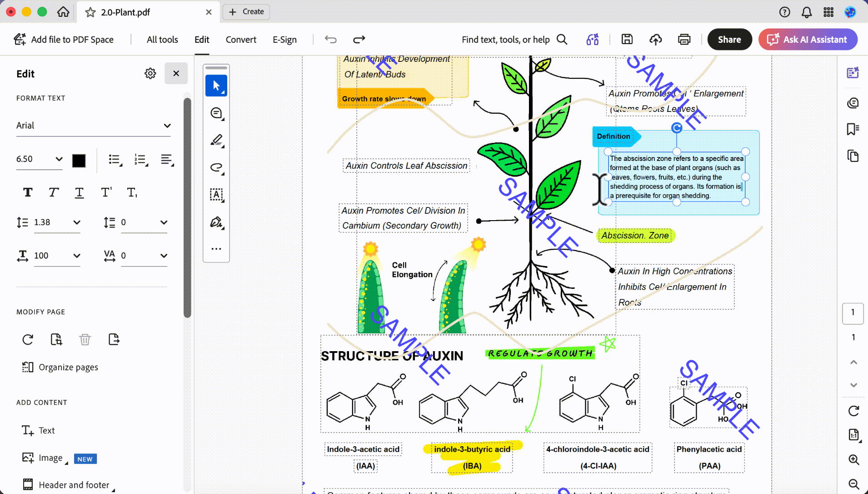Choose the highlighter pen tool
868x494 pixels.
click(x=216, y=140)
